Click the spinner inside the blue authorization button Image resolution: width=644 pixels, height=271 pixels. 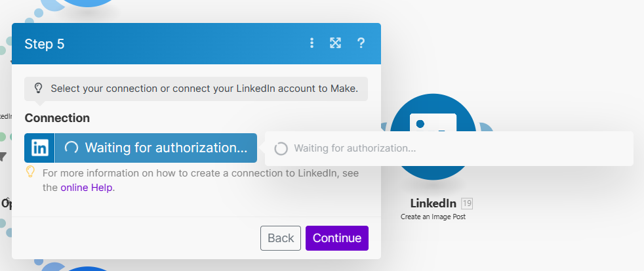pos(71,148)
